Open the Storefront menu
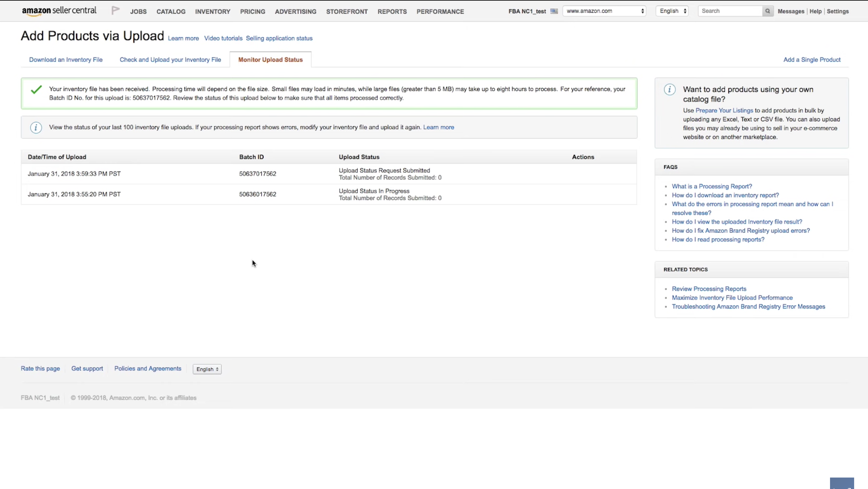The height and width of the screenshot is (489, 868). coord(347,11)
